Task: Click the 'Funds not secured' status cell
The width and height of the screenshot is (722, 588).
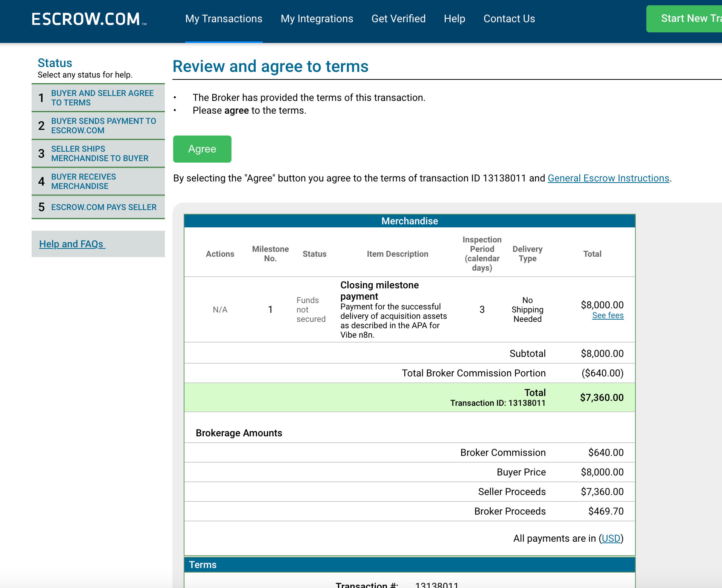Action: 311,309
